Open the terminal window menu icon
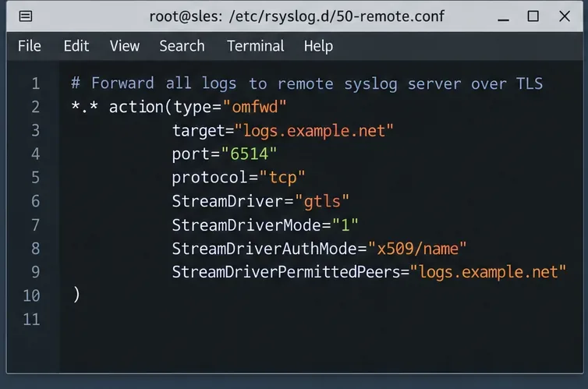Screen dimensions: 588x389 pos(26,16)
